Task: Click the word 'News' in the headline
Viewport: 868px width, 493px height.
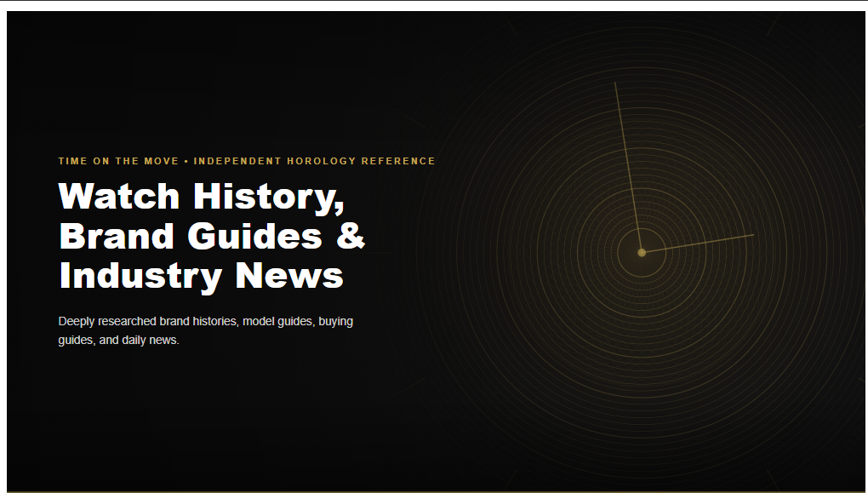Action: coord(289,275)
